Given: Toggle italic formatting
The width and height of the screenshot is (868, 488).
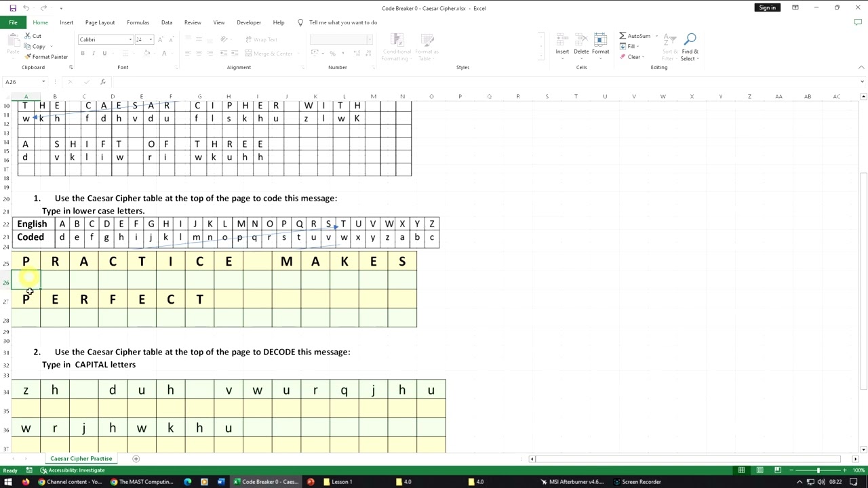Looking at the screenshot, I should (x=94, y=54).
